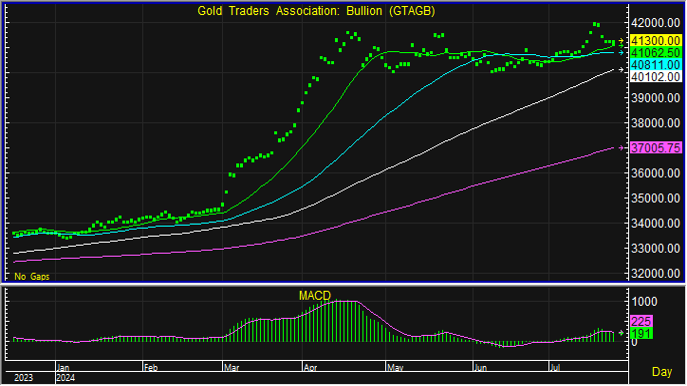Select the magenta 225 MACD signal value

pos(641,321)
